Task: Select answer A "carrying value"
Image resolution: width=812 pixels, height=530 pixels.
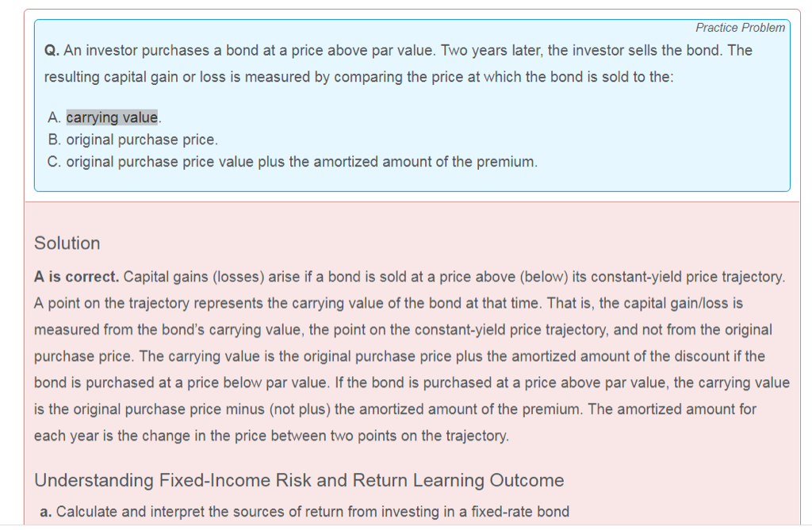Action: [112, 117]
